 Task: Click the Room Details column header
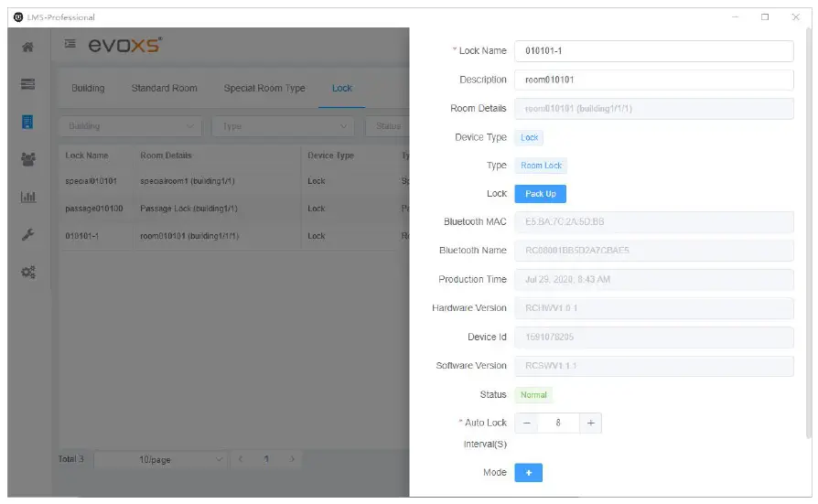(166, 155)
